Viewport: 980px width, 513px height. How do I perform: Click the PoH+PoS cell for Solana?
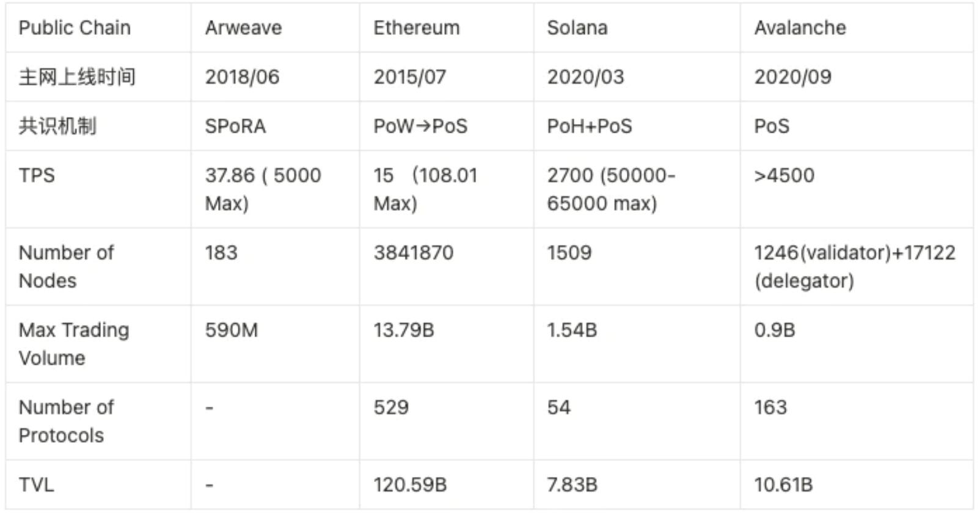tap(589, 126)
